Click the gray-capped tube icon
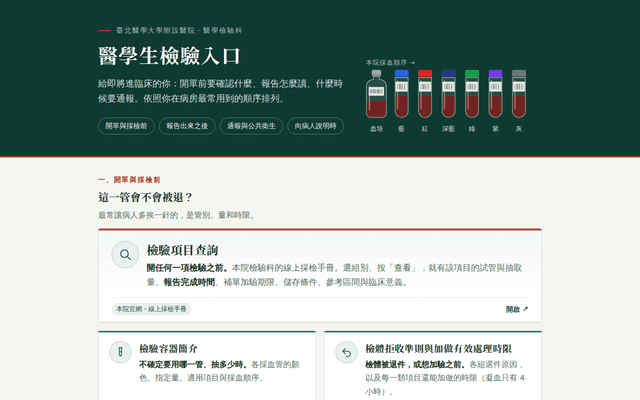This screenshot has height=400, width=640. (519, 94)
